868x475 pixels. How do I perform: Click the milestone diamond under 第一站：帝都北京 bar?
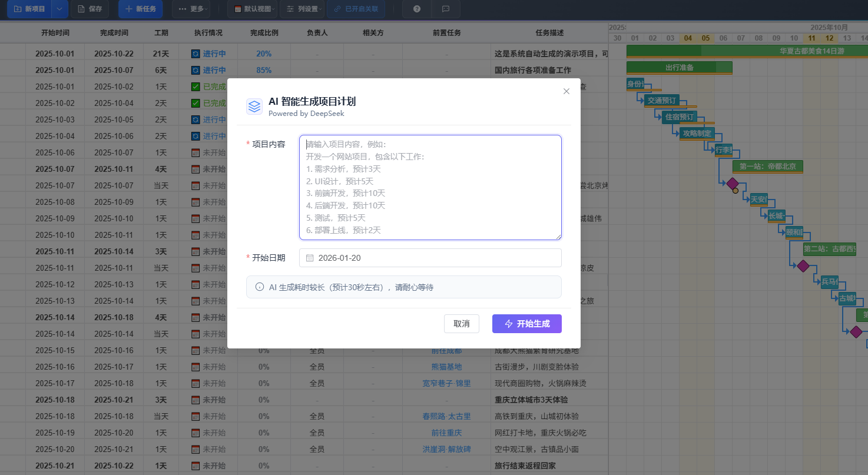tap(733, 183)
